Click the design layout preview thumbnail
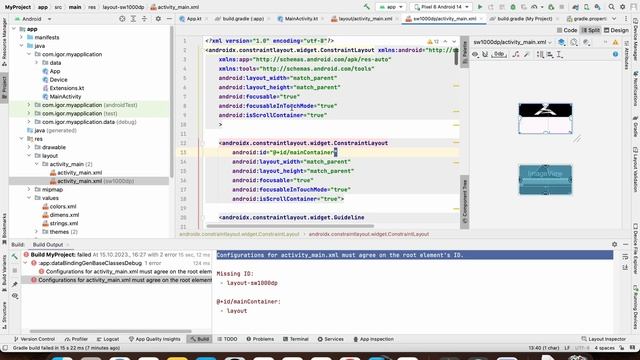 pyautogui.click(x=545, y=118)
